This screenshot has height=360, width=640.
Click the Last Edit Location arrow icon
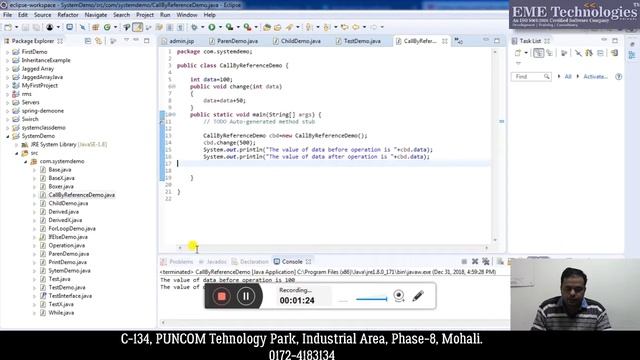tap(345, 27)
